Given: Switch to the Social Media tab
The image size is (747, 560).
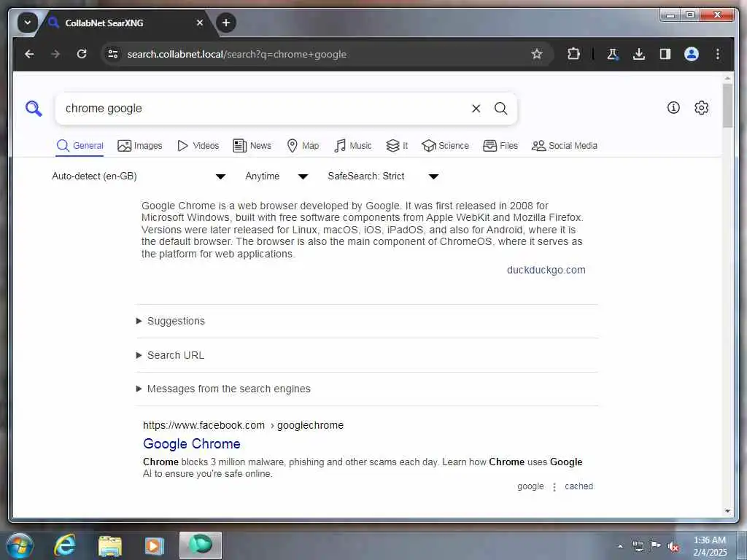Looking at the screenshot, I should (565, 146).
